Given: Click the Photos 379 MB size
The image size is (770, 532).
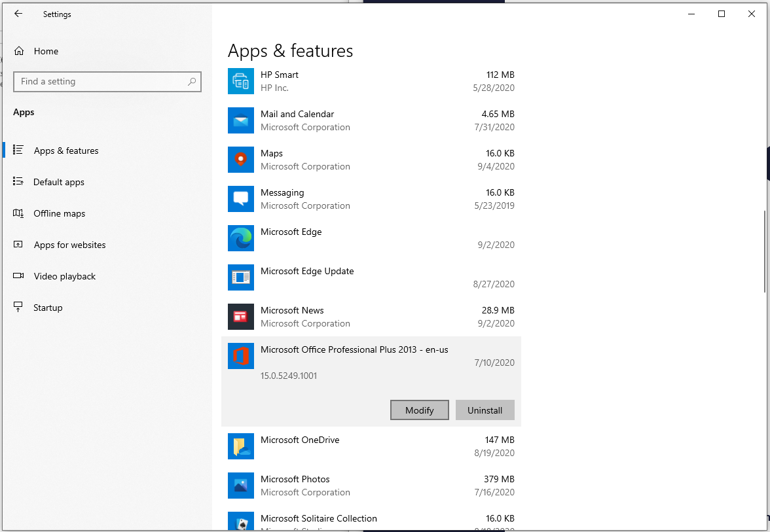Looking at the screenshot, I should (x=500, y=479).
